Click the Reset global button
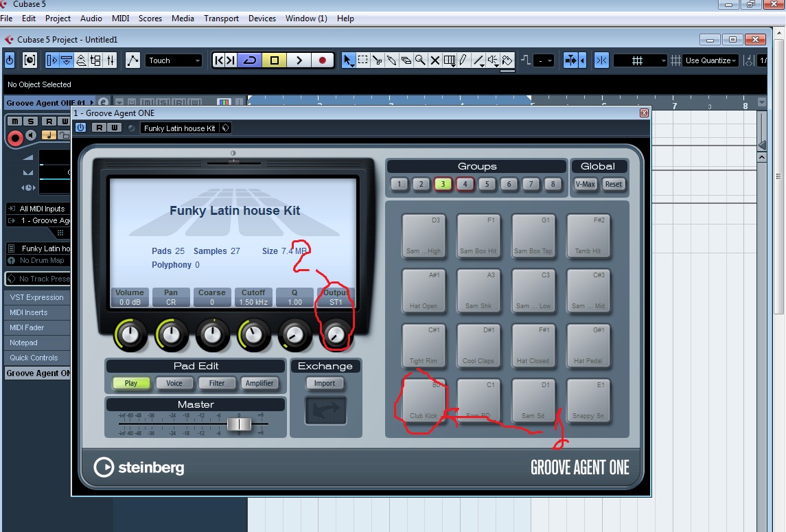 (613, 184)
